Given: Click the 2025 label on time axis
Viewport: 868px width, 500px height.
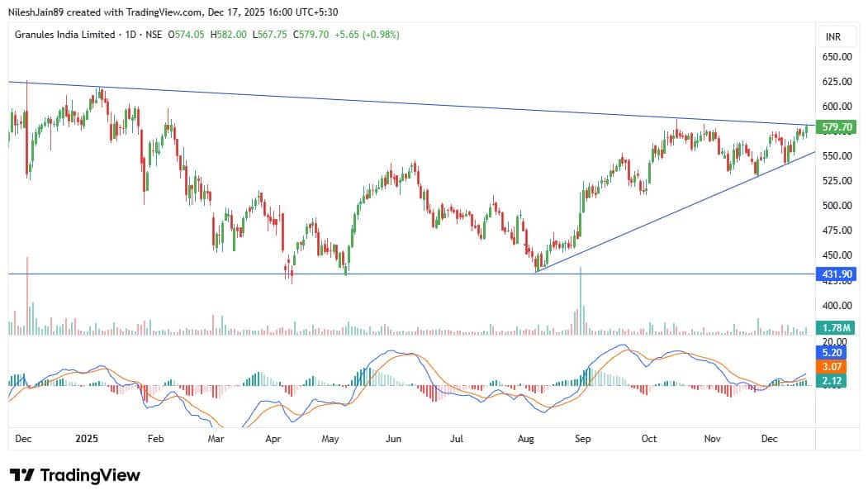Looking at the screenshot, I should [x=87, y=439].
